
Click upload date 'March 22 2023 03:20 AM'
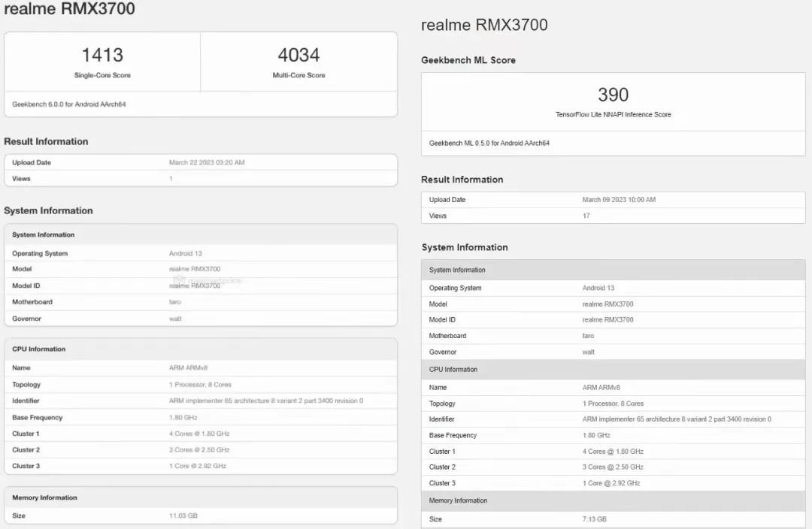207,162
